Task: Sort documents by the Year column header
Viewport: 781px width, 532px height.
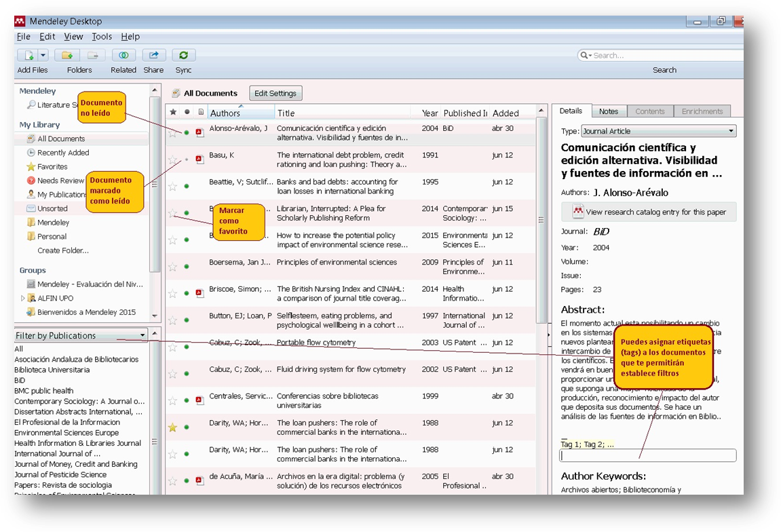Action: [x=430, y=113]
